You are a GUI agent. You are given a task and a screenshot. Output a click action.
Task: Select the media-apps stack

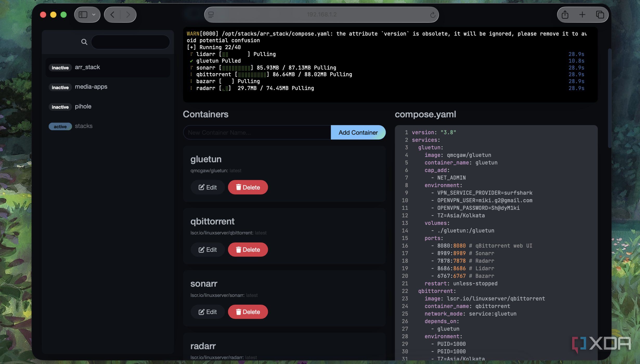pos(108,87)
